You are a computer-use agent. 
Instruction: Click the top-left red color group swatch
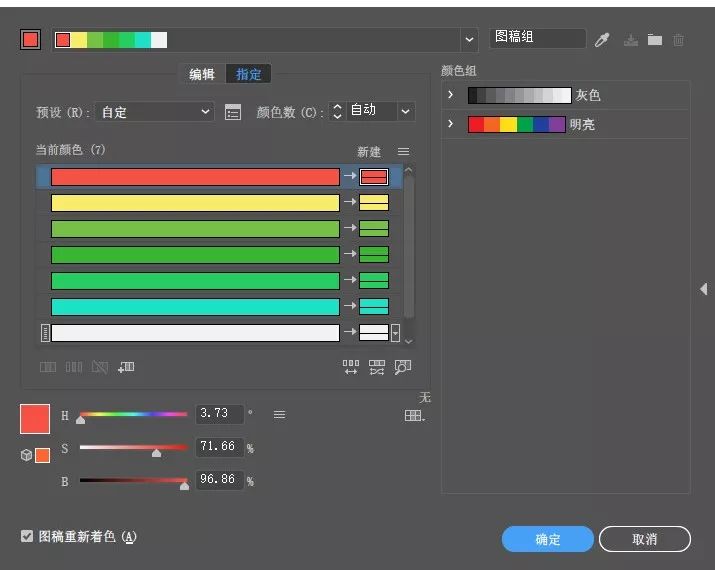[31, 40]
